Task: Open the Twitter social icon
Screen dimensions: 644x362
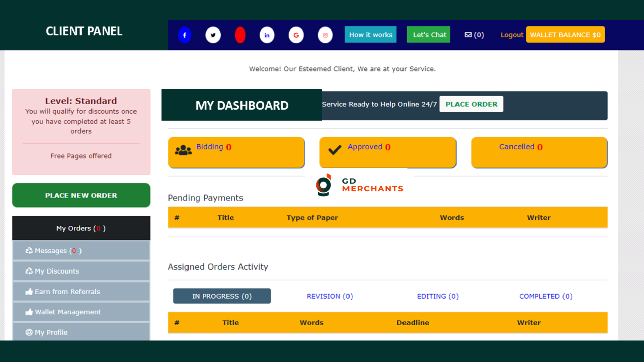Action: click(x=213, y=35)
